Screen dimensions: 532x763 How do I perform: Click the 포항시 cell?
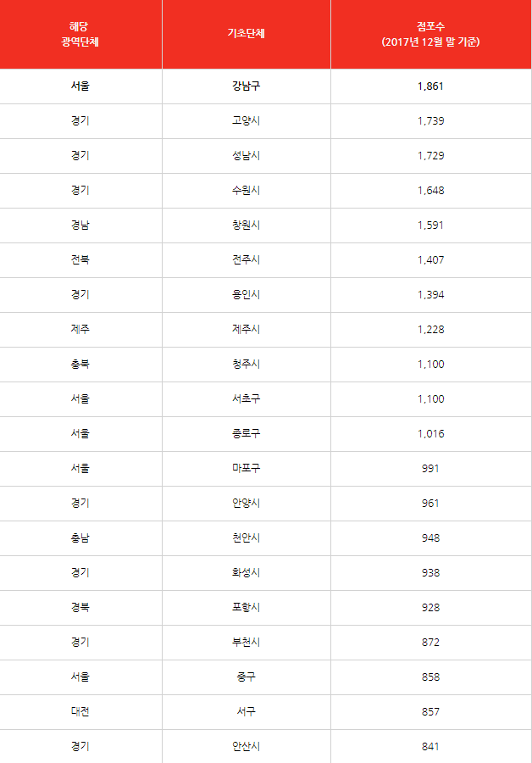246,608
